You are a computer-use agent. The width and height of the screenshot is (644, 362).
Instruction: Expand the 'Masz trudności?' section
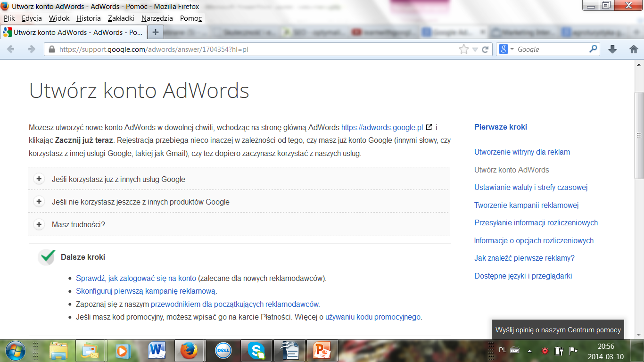pos(239,224)
